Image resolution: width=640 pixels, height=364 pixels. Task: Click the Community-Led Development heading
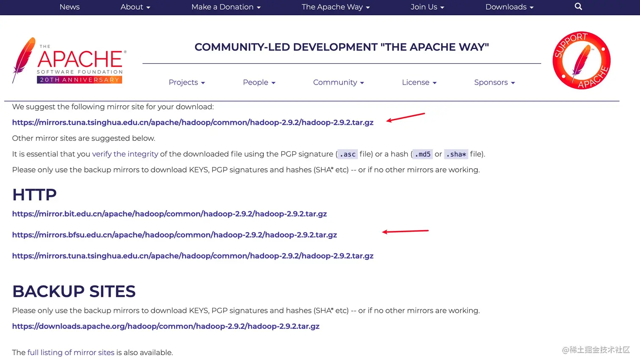tap(342, 47)
